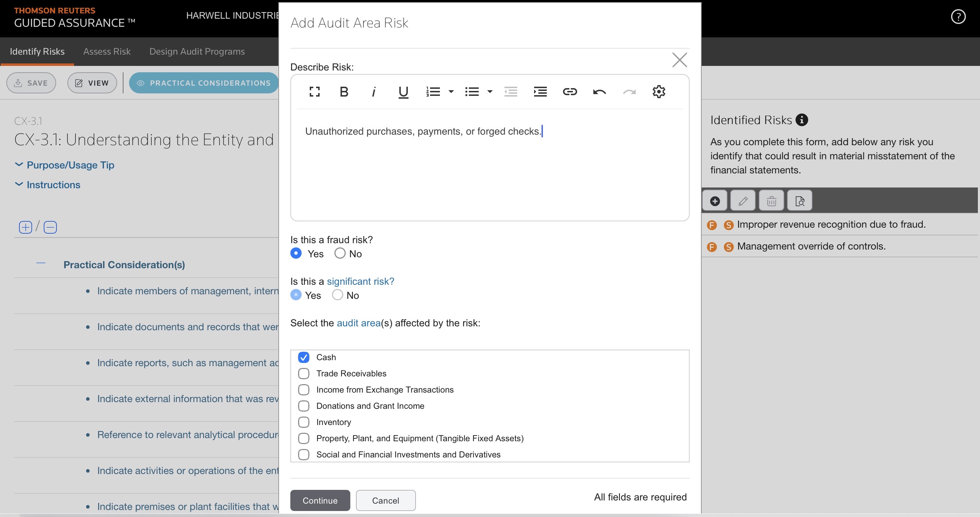Click the underline formatting icon
Screen dimensions: 980x517
click(x=403, y=92)
